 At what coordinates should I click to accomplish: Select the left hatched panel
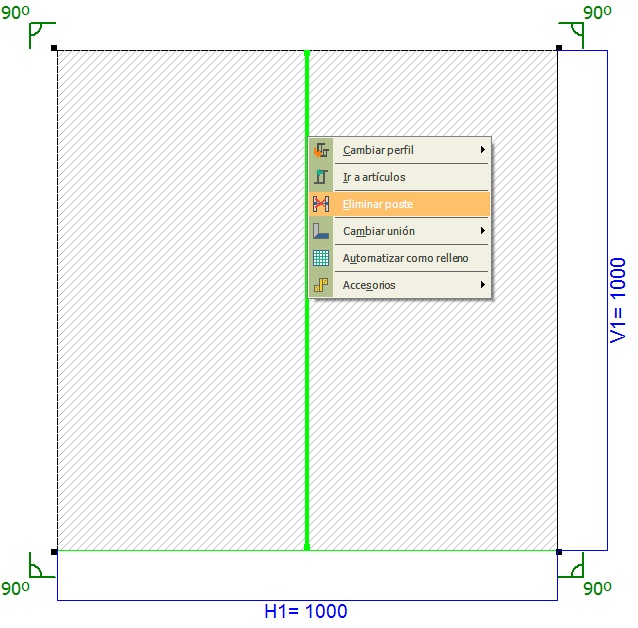pyautogui.click(x=181, y=300)
